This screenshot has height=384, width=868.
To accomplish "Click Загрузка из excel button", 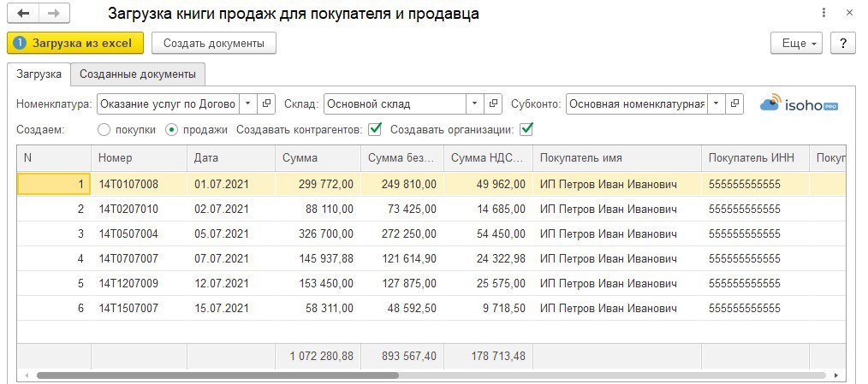I will pos(75,43).
